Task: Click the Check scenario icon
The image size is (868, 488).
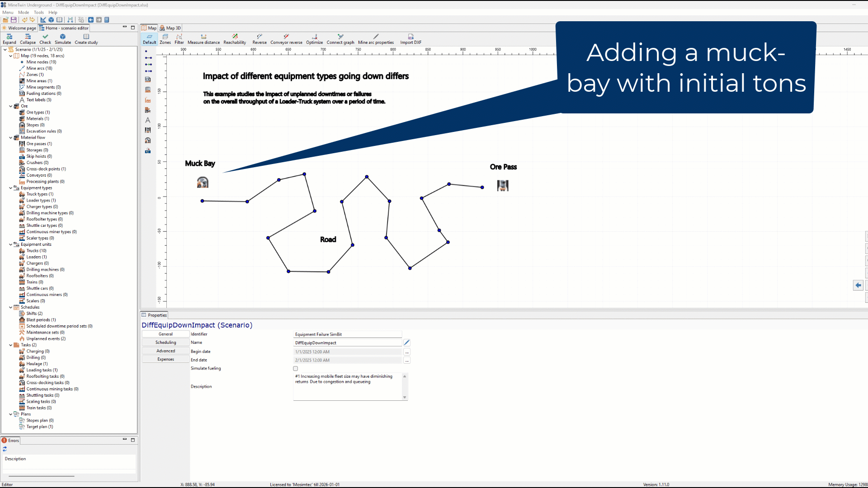Action: coord(45,37)
